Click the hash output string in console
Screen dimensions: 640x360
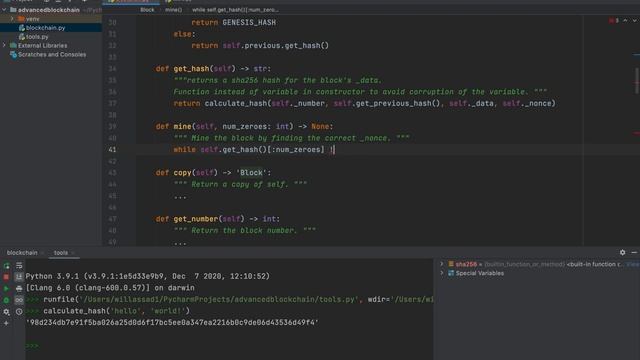pos(172,322)
